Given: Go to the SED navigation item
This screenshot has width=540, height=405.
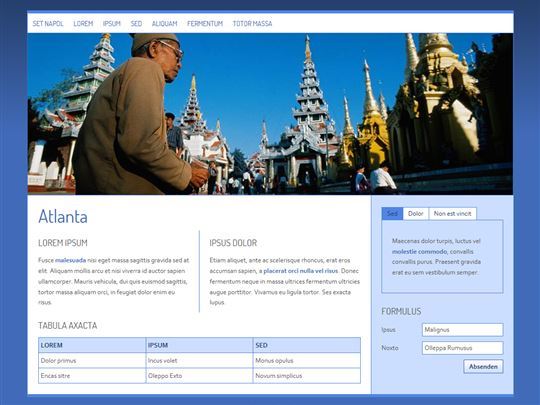Looking at the screenshot, I should pyautogui.click(x=136, y=23).
